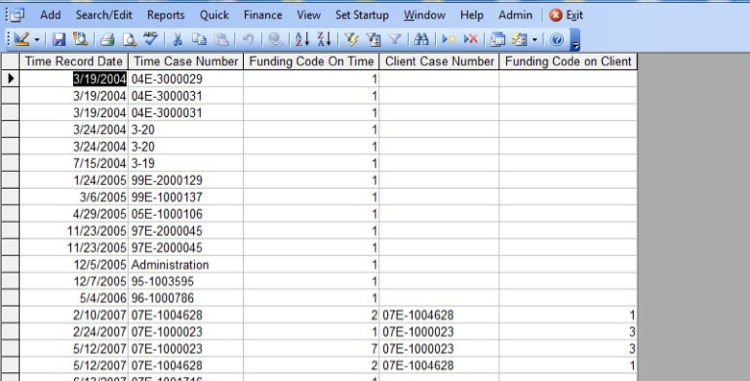Click the select-all datasheet corner box
The width and height of the screenshot is (750, 381).
10,61
